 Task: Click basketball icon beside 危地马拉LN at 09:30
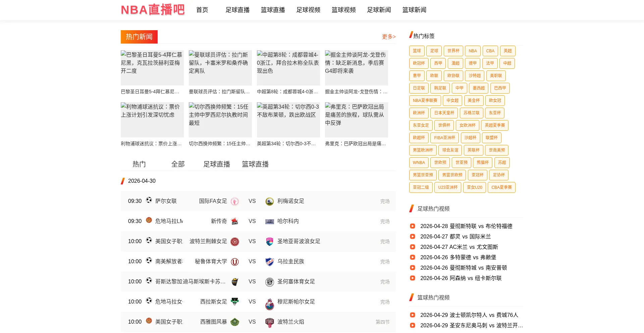click(x=149, y=220)
